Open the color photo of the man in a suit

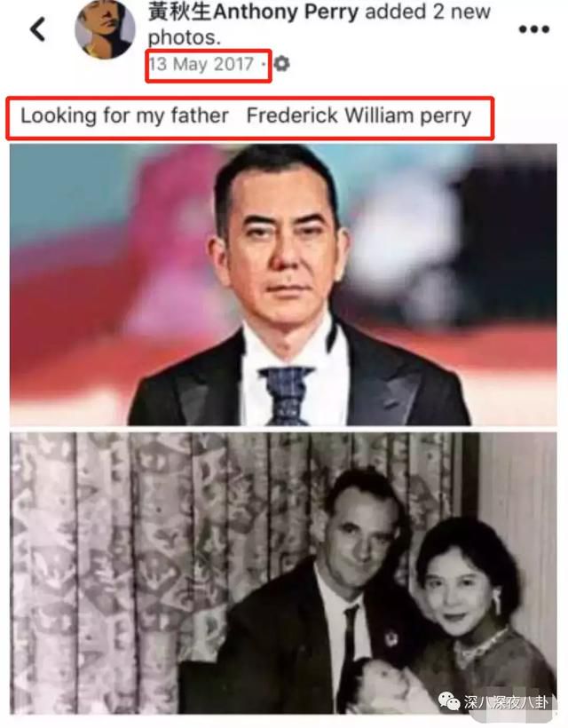click(283, 284)
